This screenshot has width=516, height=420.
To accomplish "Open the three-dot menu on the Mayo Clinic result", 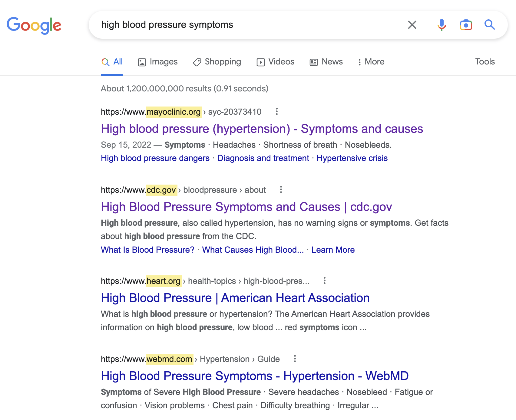I will [277, 112].
